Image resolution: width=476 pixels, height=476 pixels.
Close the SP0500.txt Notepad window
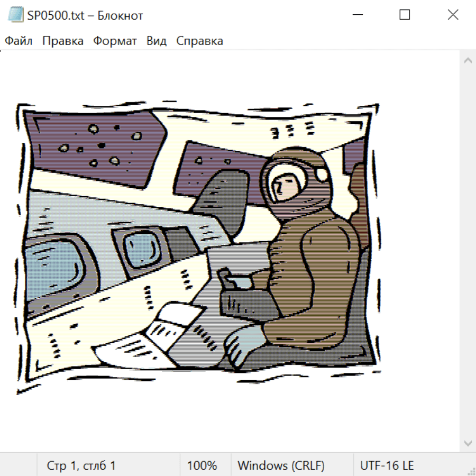[453, 15]
